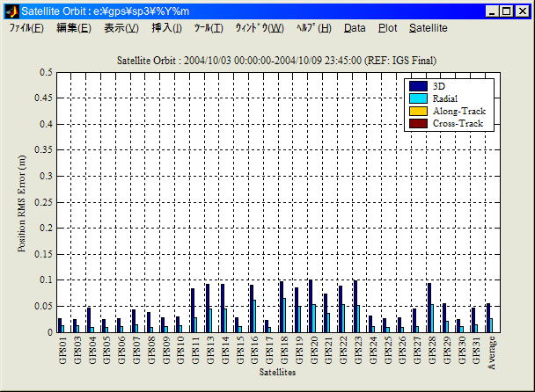This screenshot has height=392, width=535.
Task: Click the yellow Along-Track legend swatch
Action: 418,112
